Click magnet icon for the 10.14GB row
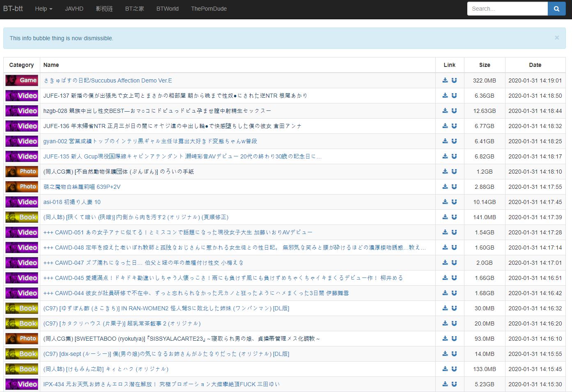Image resolution: width=572 pixels, height=392 pixels. coord(454,202)
